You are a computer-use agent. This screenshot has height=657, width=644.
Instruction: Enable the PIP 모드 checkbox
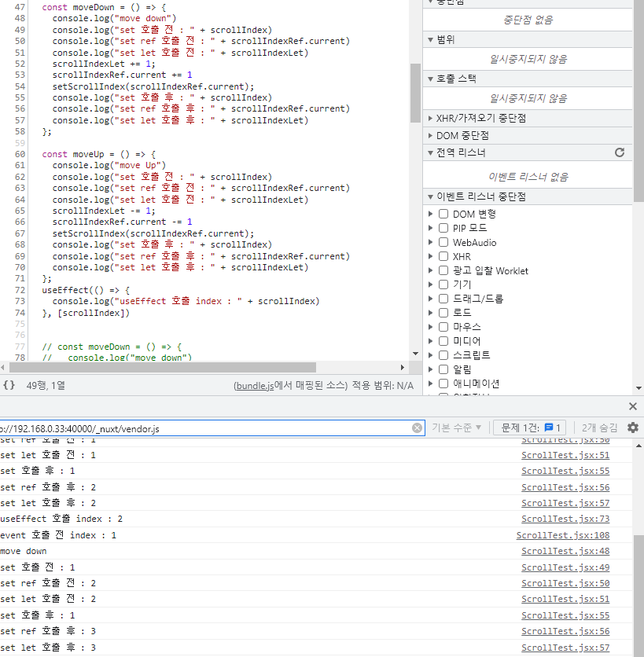click(x=443, y=228)
